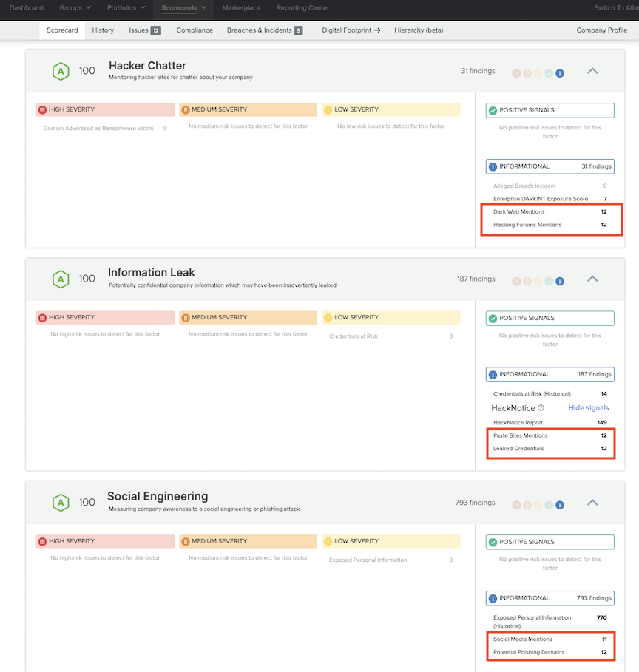The image size is (639, 672).
Task: Collapse the Social Engineering panel
Action: [592, 503]
